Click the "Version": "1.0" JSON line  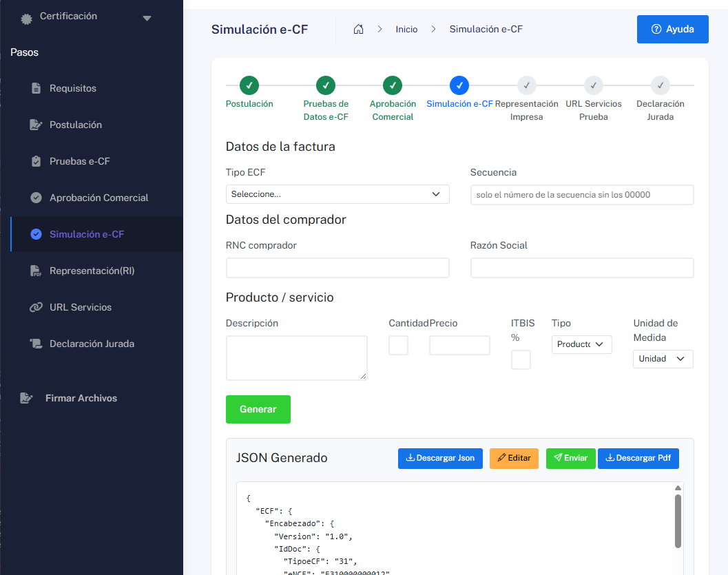(313, 536)
